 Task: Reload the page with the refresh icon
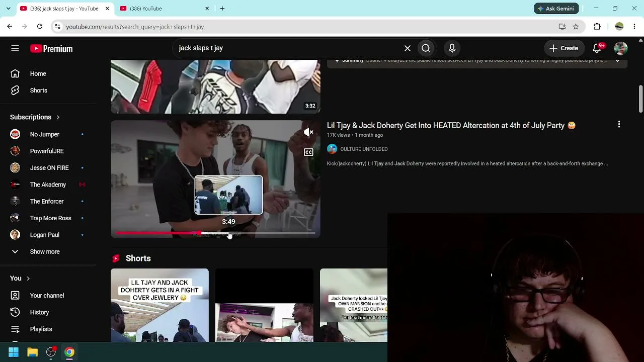coord(40,27)
